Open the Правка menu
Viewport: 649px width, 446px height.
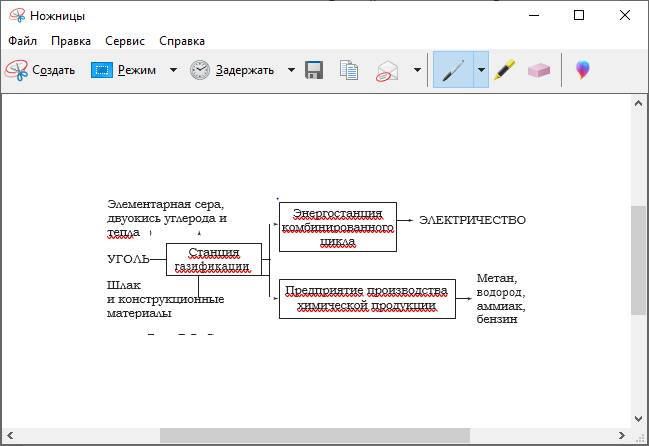[x=70, y=41]
